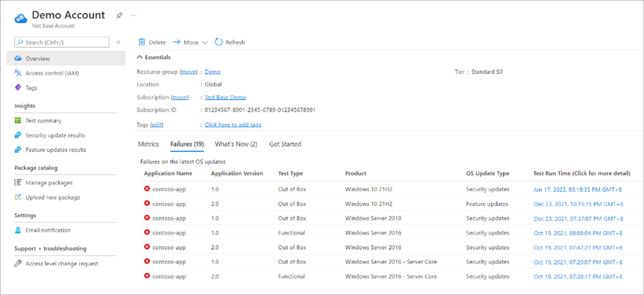Open the ellipsis more options menu

[x=133, y=15]
